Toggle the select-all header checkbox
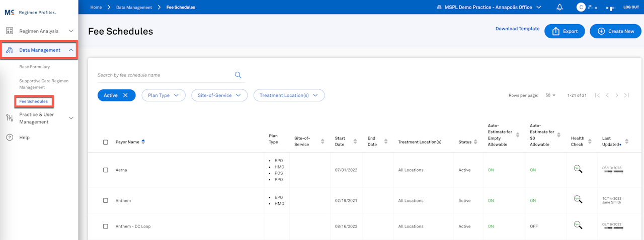This screenshot has width=644, height=240. click(106, 142)
